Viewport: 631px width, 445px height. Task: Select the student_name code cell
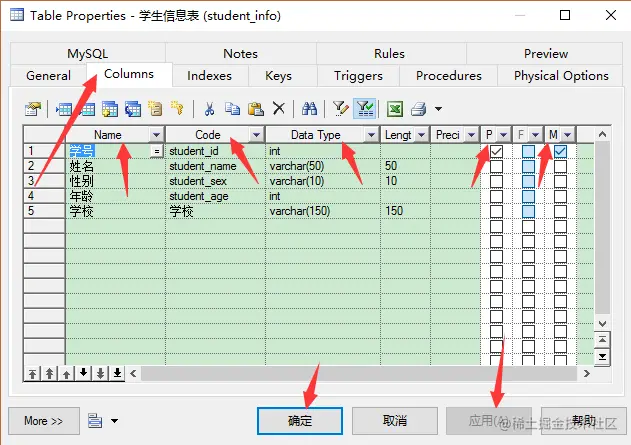point(215,166)
